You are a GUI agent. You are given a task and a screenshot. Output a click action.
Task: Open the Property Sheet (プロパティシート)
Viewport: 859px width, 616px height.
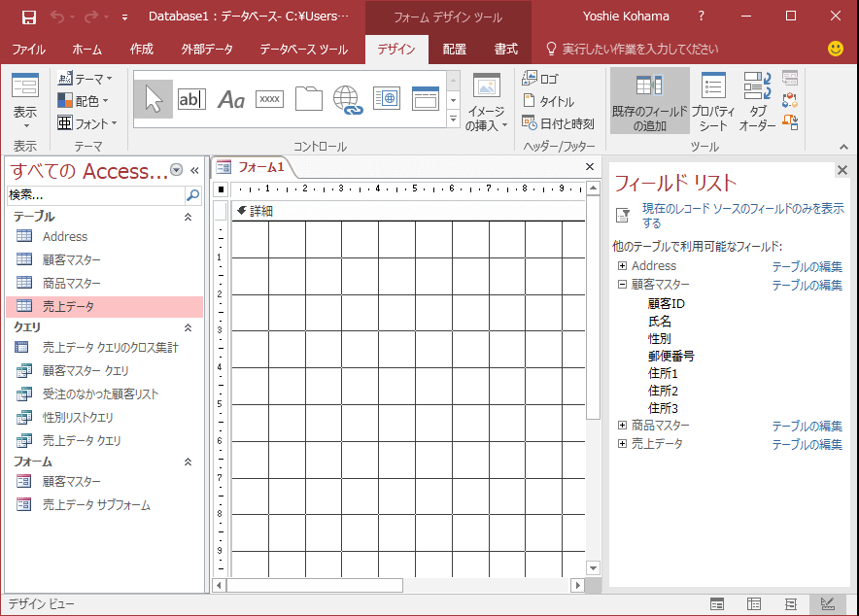713,101
